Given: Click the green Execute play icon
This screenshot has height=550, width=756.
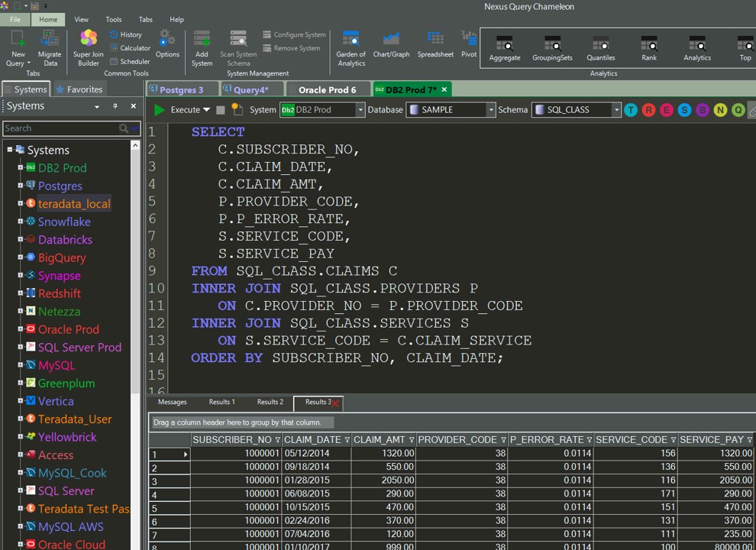Looking at the screenshot, I should (160, 110).
